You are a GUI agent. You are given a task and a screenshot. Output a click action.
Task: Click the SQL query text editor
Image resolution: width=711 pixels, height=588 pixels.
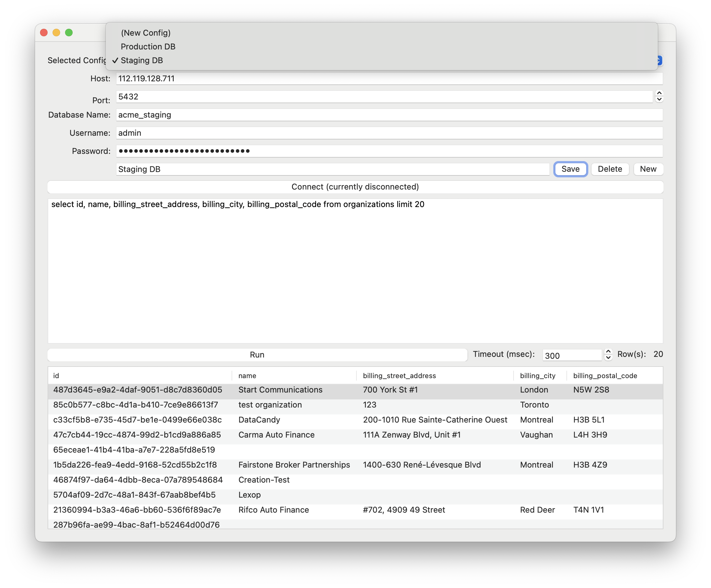355,271
